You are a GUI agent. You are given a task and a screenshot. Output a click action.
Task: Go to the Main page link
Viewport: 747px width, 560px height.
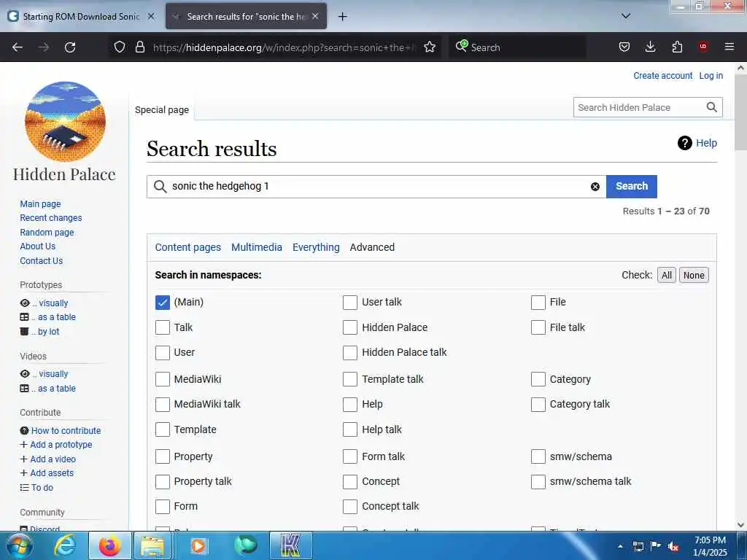pyautogui.click(x=41, y=204)
